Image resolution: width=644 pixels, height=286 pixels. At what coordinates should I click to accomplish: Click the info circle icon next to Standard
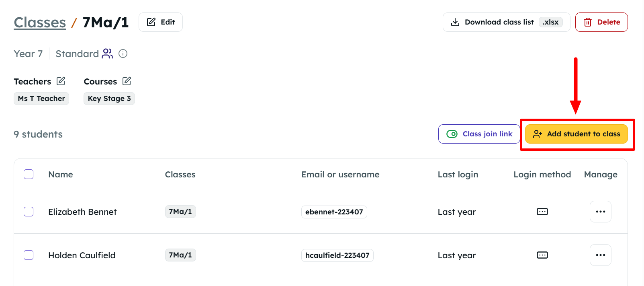tap(123, 53)
